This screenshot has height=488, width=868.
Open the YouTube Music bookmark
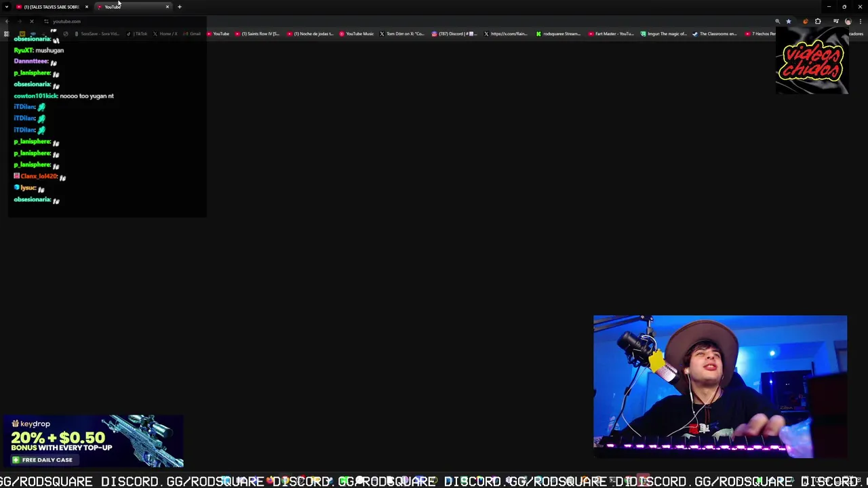[356, 34]
